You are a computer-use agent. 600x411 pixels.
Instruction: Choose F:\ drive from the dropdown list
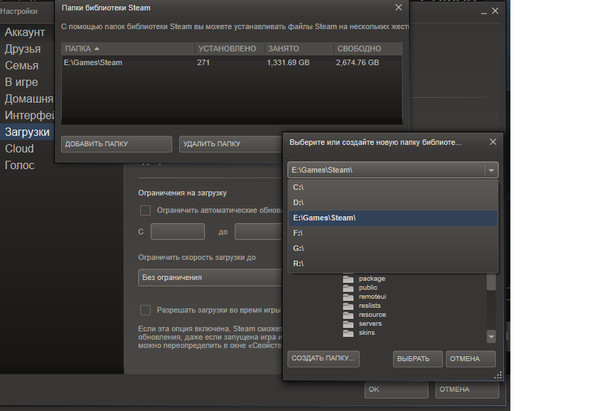click(x=393, y=233)
